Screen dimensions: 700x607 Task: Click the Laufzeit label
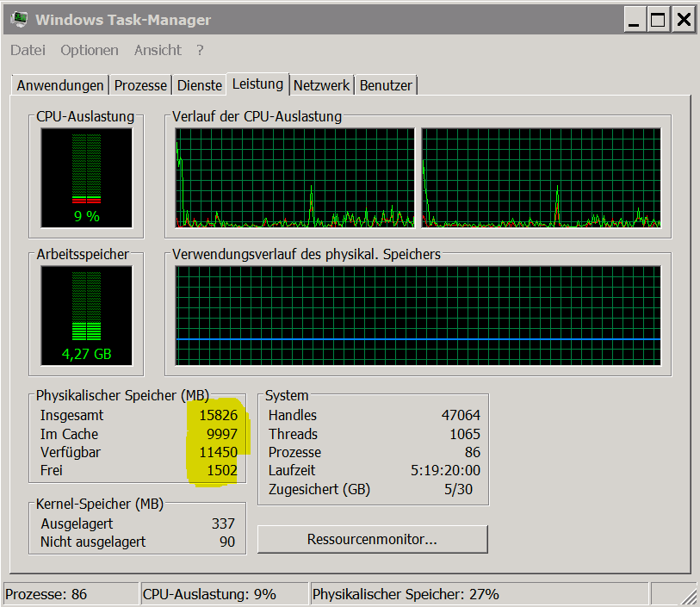pos(292,470)
